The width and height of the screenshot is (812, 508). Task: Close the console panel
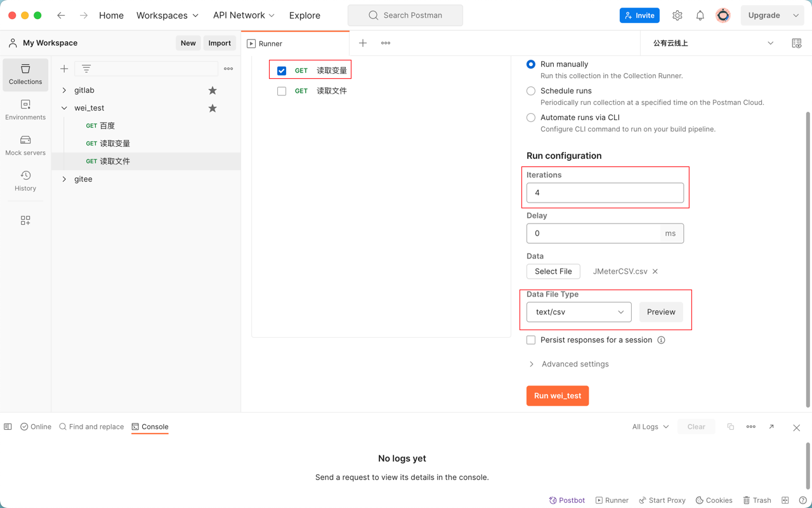click(797, 427)
